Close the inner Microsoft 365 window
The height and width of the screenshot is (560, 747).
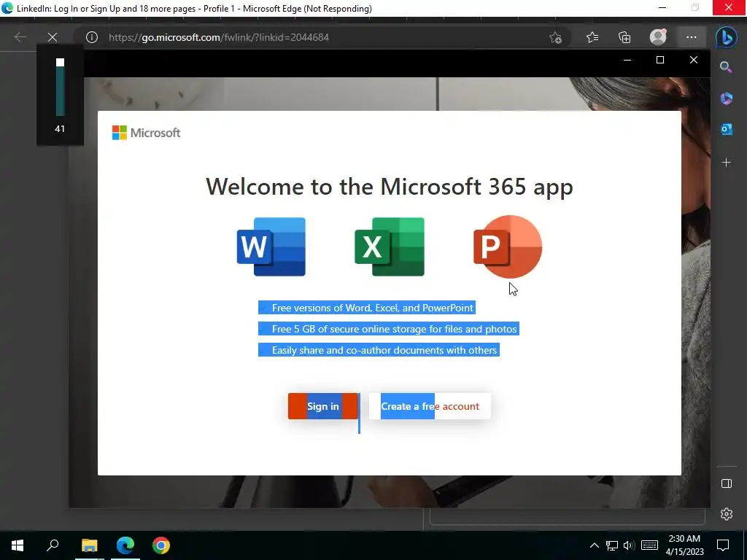pyautogui.click(x=694, y=60)
